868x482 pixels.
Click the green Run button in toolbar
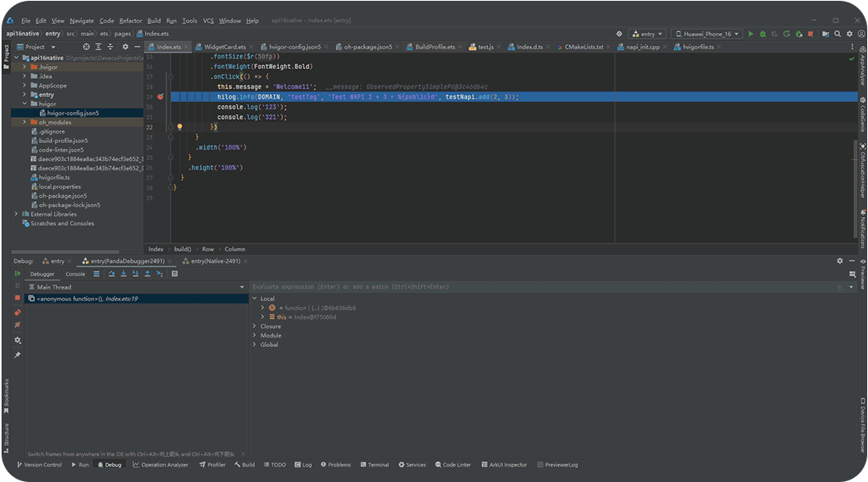click(x=751, y=35)
